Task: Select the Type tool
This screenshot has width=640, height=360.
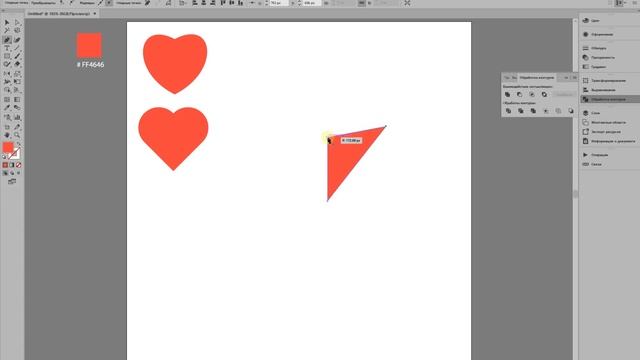Action: click(x=7, y=47)
